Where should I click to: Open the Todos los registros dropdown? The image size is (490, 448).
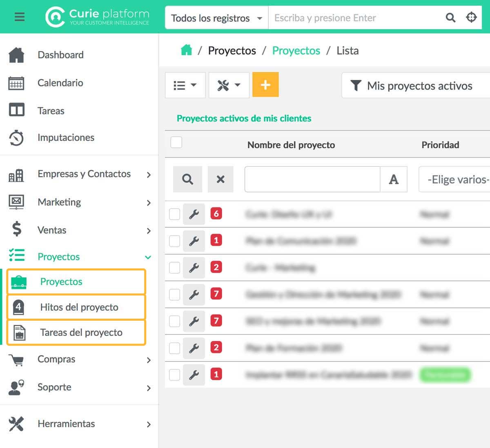(x=216, y=18)
